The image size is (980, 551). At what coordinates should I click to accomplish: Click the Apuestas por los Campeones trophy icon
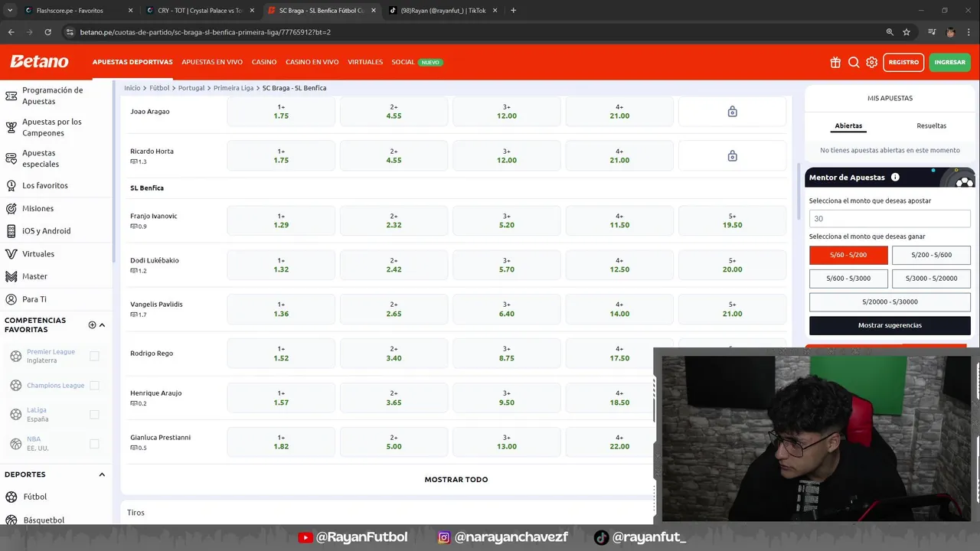pyautogui.click(x=11, y=127)
